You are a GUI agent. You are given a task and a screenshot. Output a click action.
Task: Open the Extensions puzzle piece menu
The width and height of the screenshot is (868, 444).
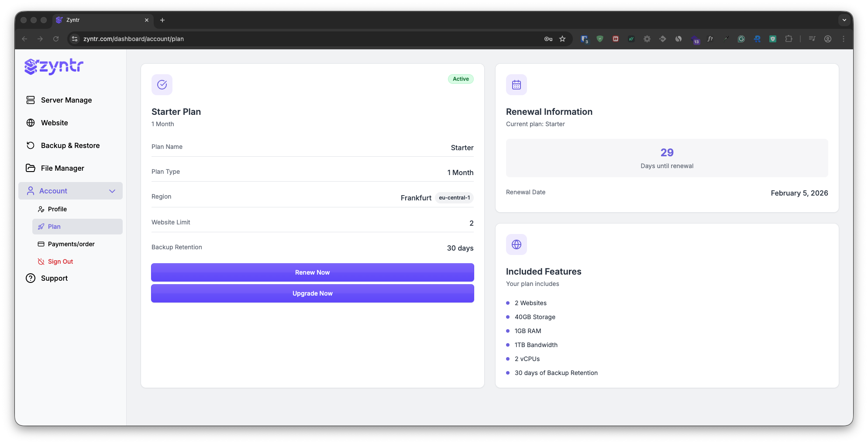click(789, 39)
